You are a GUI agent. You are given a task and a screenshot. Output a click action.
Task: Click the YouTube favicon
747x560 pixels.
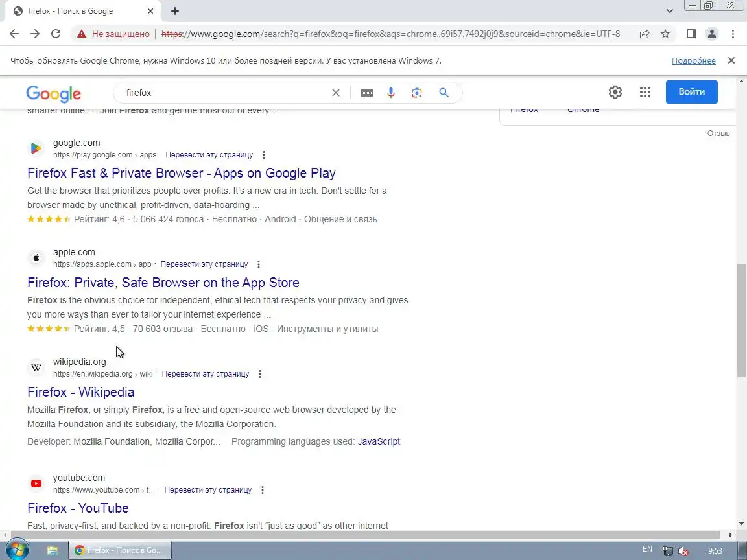36,484
